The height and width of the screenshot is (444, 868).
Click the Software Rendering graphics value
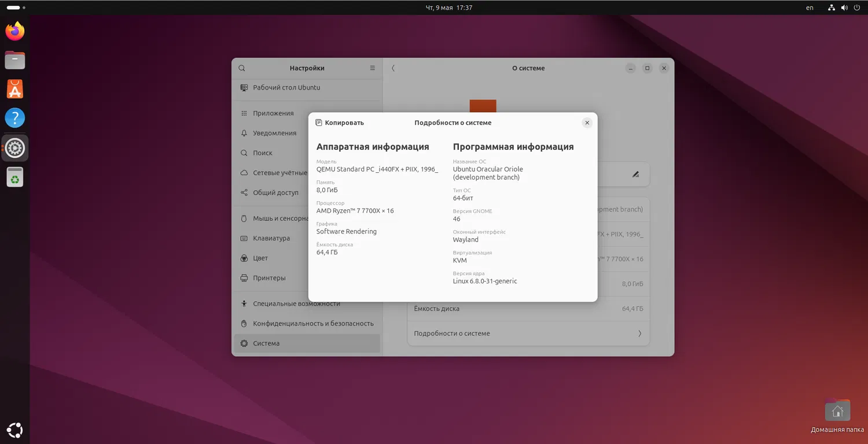(x=347, y=232)
